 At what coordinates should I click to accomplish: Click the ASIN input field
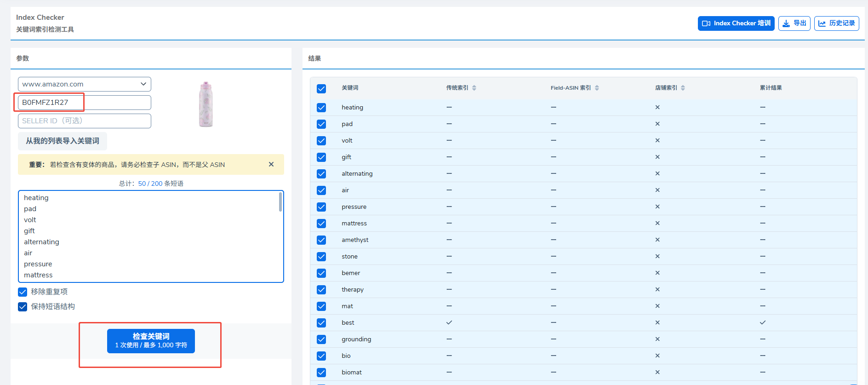point(85,103)
